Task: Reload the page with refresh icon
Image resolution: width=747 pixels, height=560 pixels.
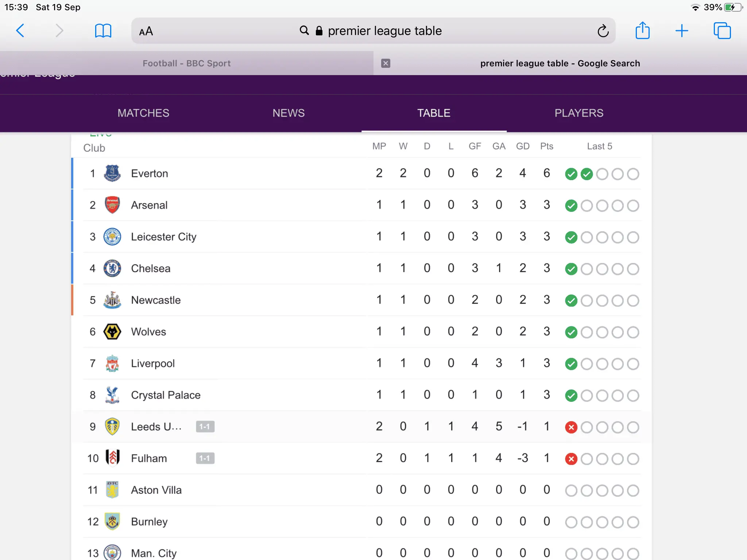Action: [x=603, y=31]
